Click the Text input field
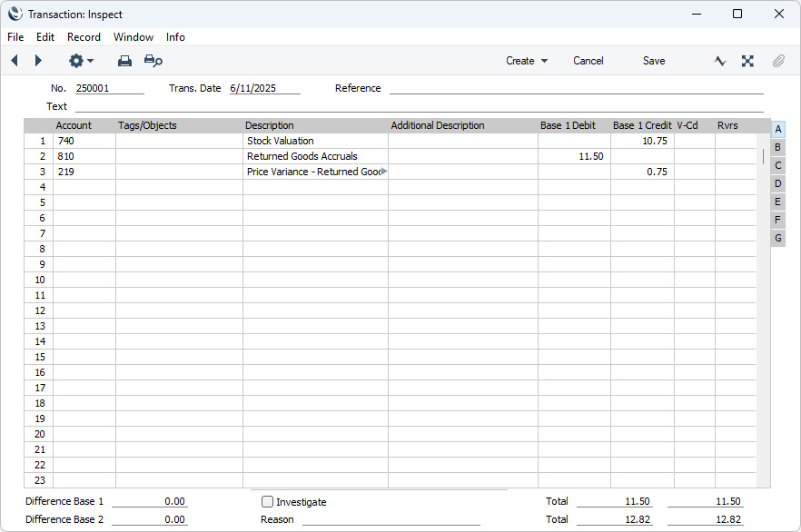Image resolution: width=801 pixels, height=532 pixels. click(420, 106)
